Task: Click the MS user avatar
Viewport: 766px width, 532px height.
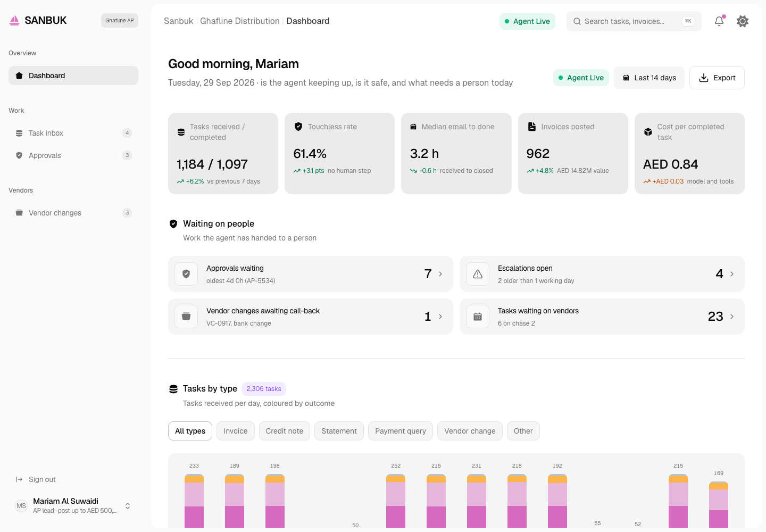Action: point(21,506)
